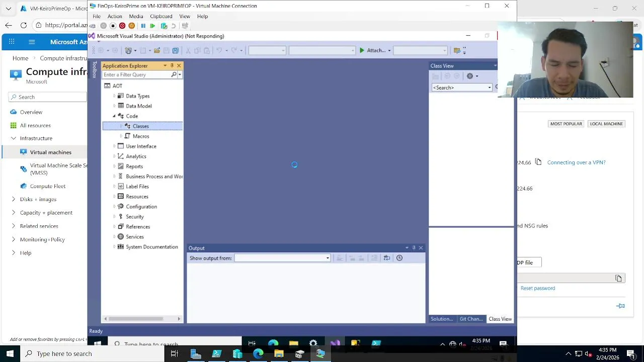Pin Application Explorer with the pushpin icon
Viewport: 644px width, 362px height.
point(172,66)
